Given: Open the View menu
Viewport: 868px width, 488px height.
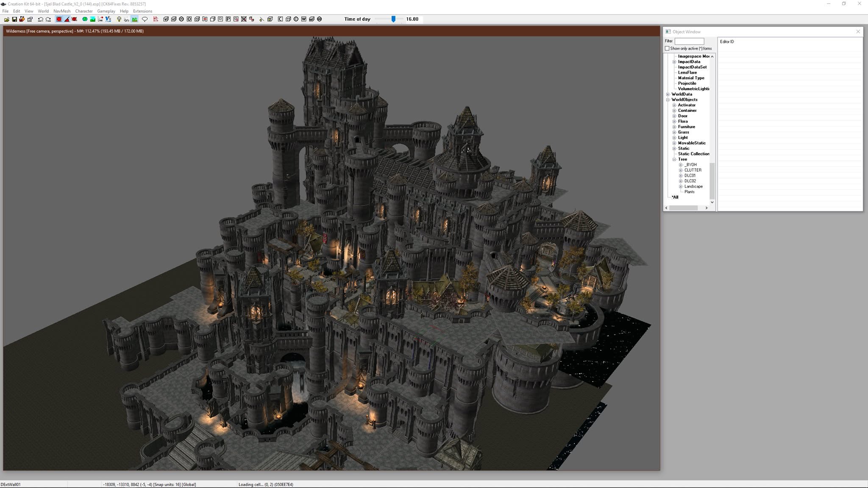Looking at the screenshot, I should [x=29, y=11].
